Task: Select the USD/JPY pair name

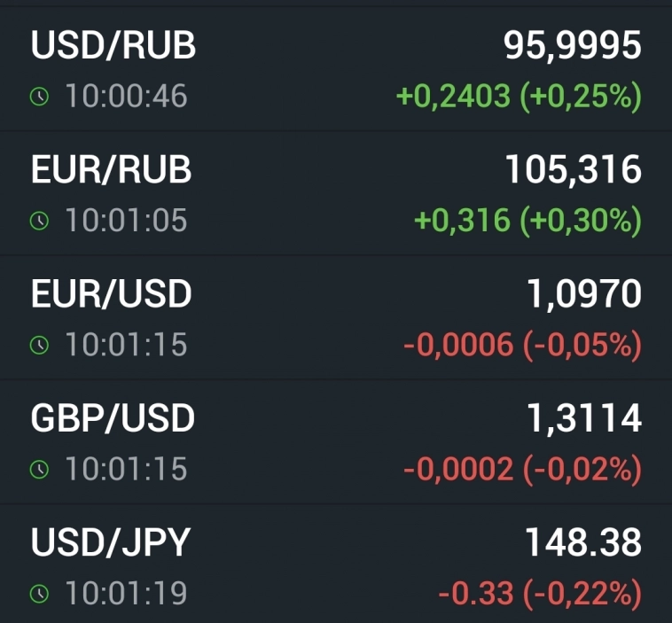Action: (111, 542)
